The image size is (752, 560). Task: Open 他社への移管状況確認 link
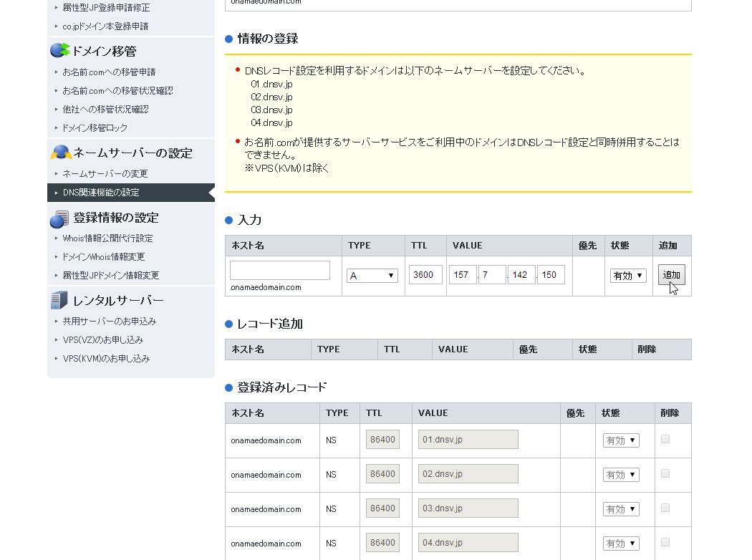(x=105, y=110)
